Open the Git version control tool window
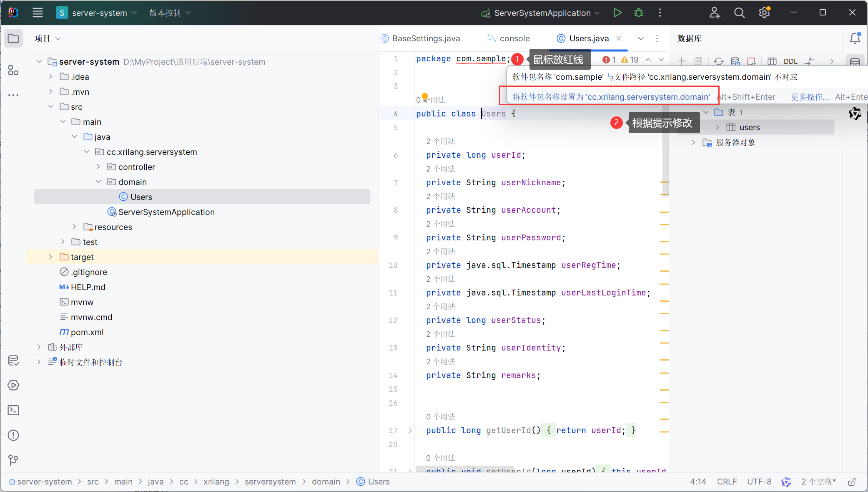Viewport: 868px width, 492px height. tap(13, 460)
